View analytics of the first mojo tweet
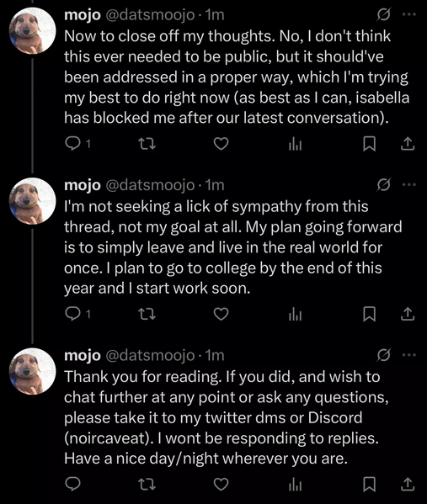The image size is (427, 504). (296, 144)
